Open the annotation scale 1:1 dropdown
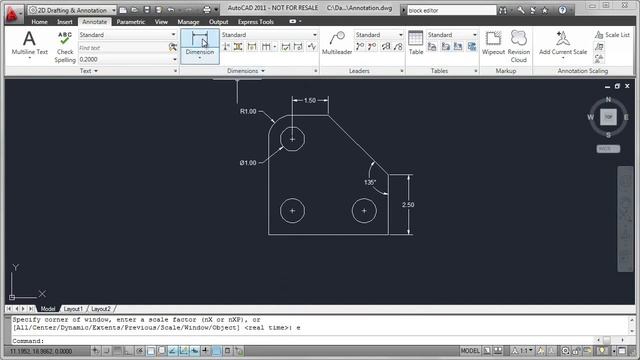 click(522, 351)
